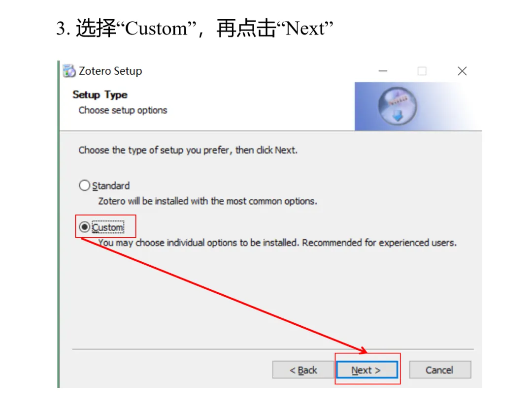
Task: Select the Standard setup radio button
Action: (x=85, y=186)
